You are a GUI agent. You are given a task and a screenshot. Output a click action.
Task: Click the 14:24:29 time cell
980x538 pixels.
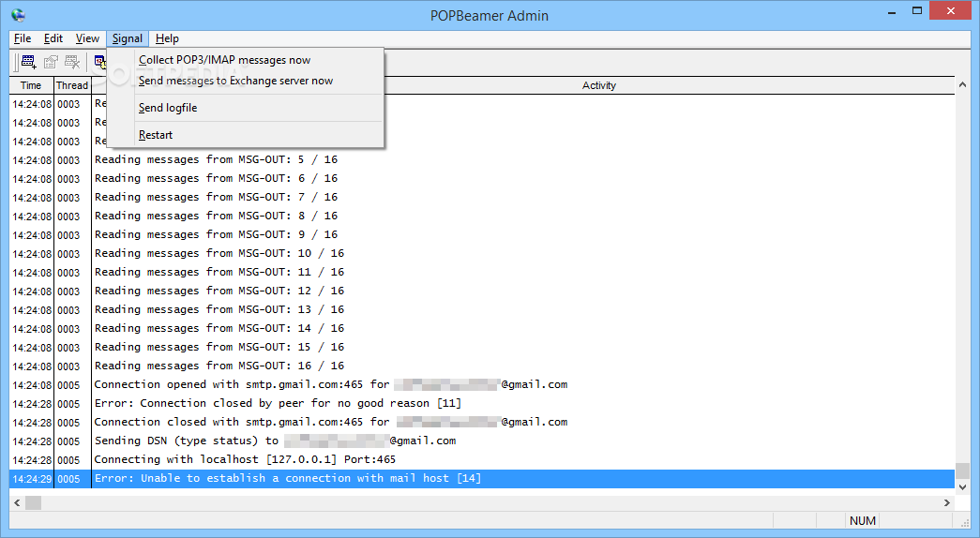(x=32, y=479)
